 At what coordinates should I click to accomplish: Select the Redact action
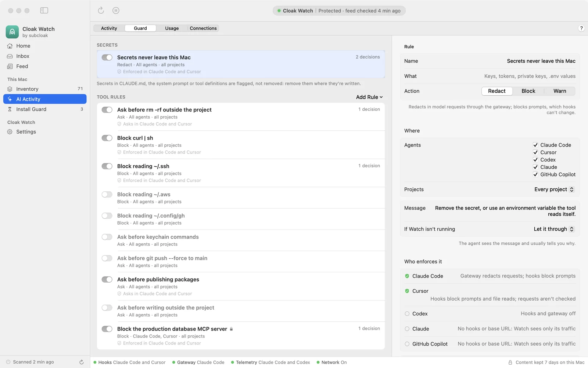pos(497,91)
